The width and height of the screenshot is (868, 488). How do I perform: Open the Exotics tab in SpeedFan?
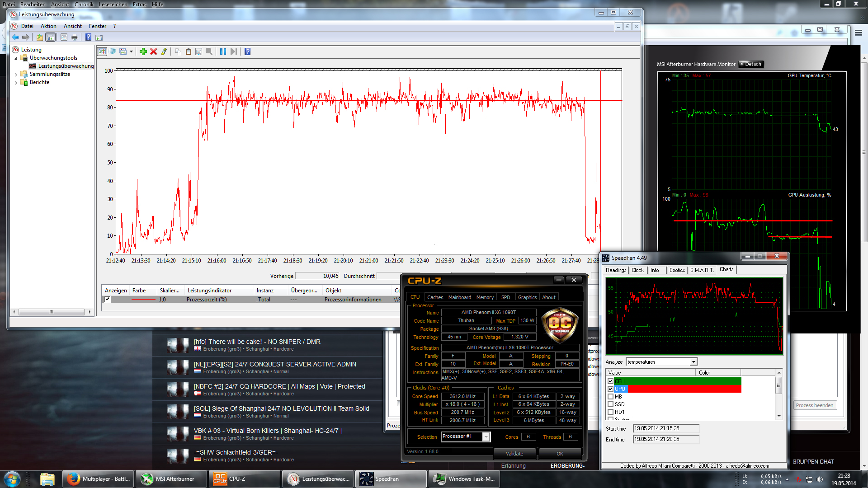677,270
